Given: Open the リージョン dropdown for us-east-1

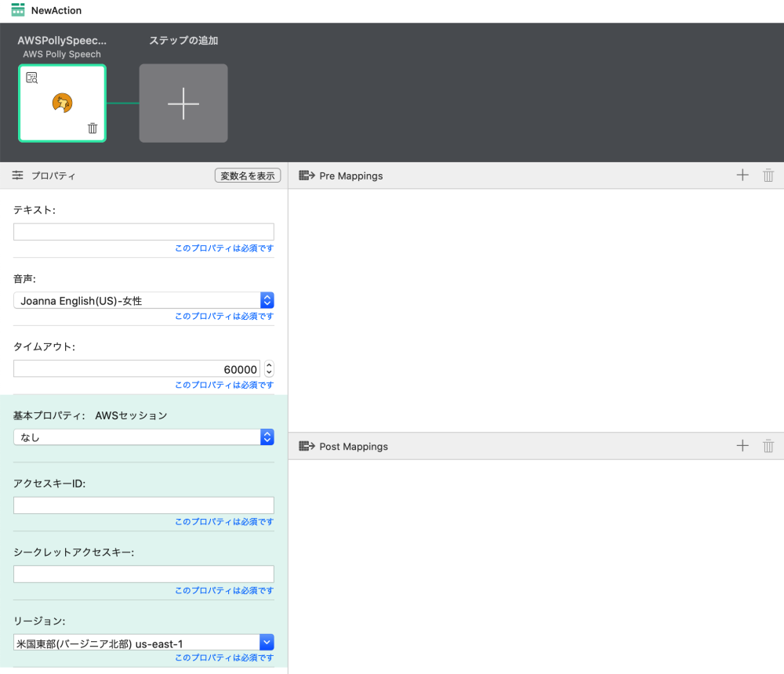Looking at the screenshot, I should coord(267,642).
